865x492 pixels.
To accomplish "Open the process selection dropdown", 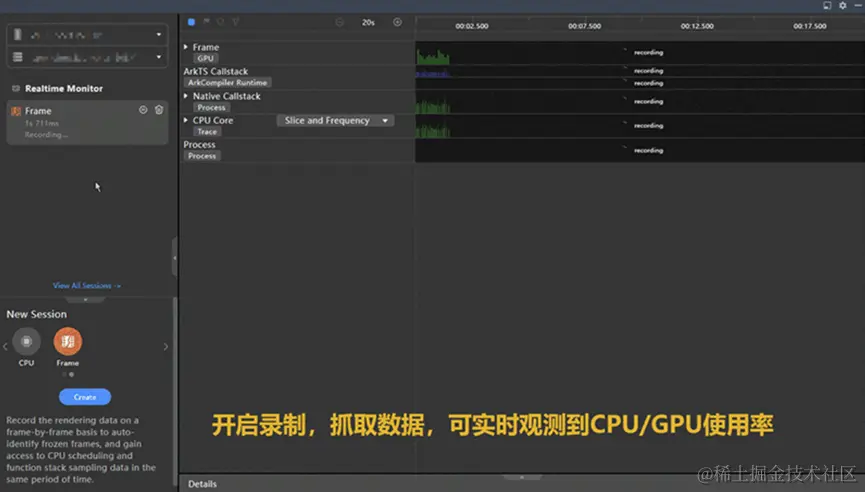I will point(87,57).
